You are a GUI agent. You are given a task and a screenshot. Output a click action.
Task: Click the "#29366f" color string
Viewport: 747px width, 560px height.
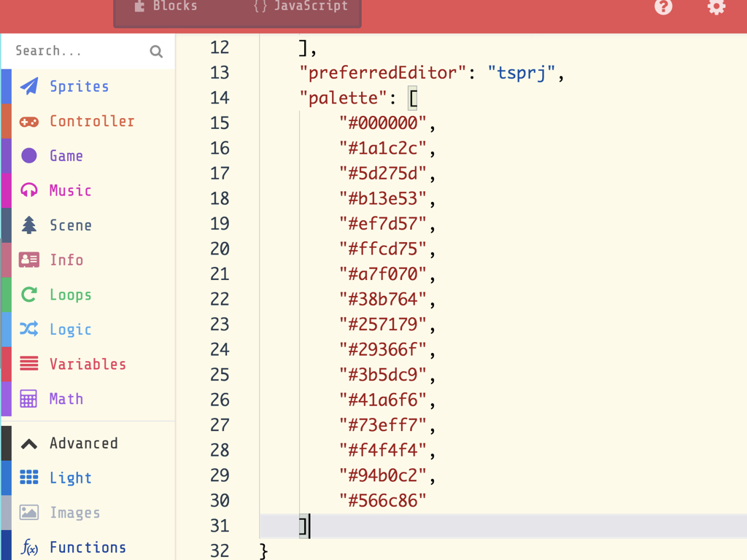382,351
